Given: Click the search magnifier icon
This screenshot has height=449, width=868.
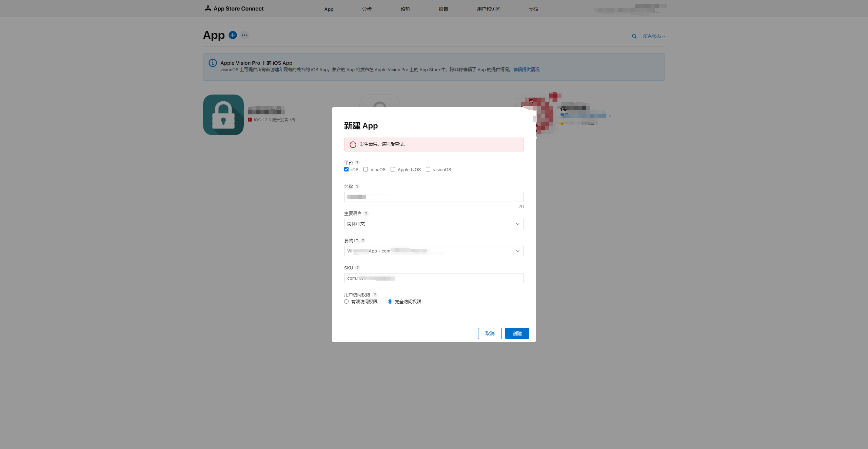Looking at the screenshot, I should click(x=634, y=36).
